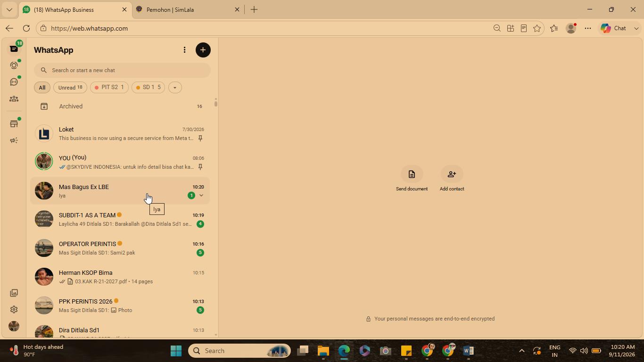The width and height of the screenshot is (644, 362).
Task: Open the Communities icon in the sidebar
Action: (x=14, y=99)
